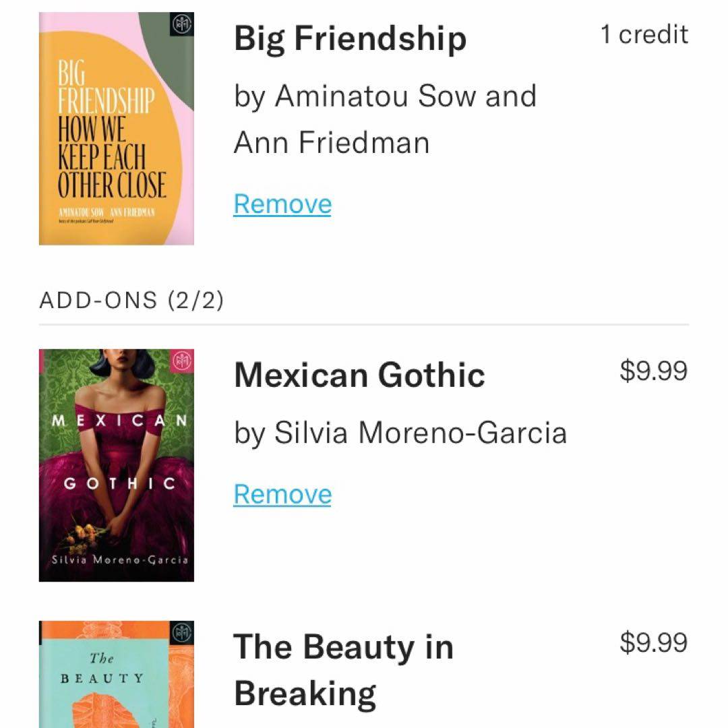Click the author line "by Aminatou Sow and"

click(385, 96)
